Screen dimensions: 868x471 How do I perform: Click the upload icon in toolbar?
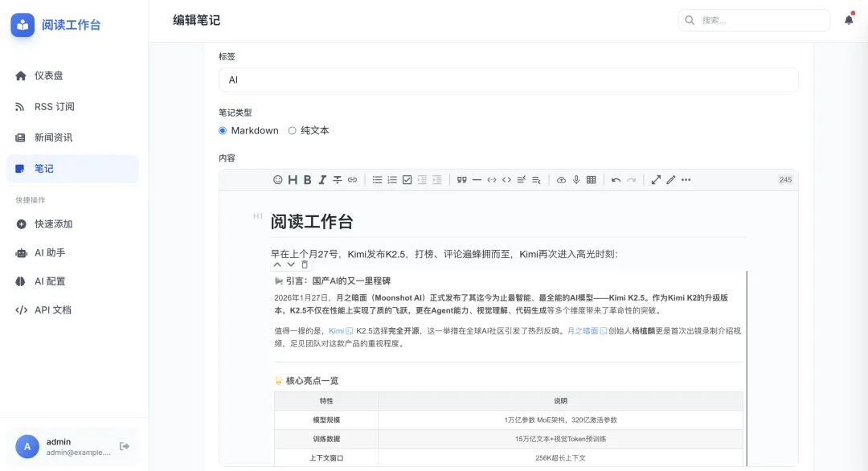[561, 180]
